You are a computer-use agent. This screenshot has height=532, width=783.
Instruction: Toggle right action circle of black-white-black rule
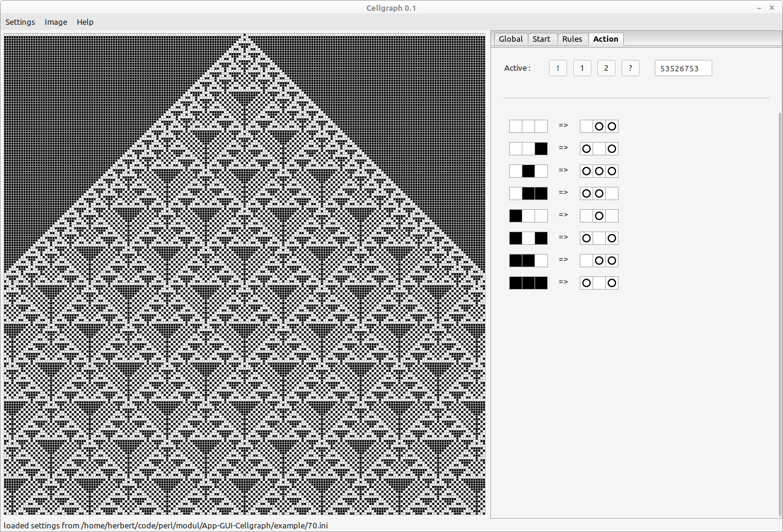tap(612, 238)
